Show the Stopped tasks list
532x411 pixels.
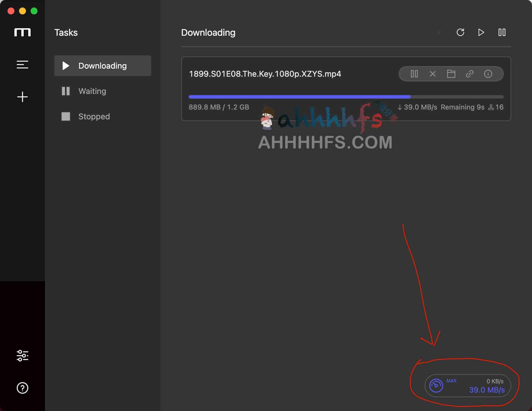click(94, 116)
